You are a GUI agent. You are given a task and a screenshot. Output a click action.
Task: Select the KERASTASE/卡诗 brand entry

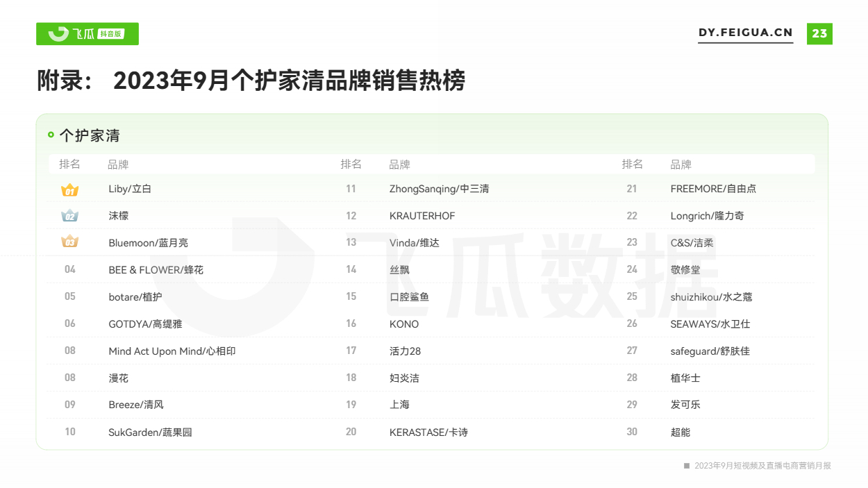(x=428, y=432)
